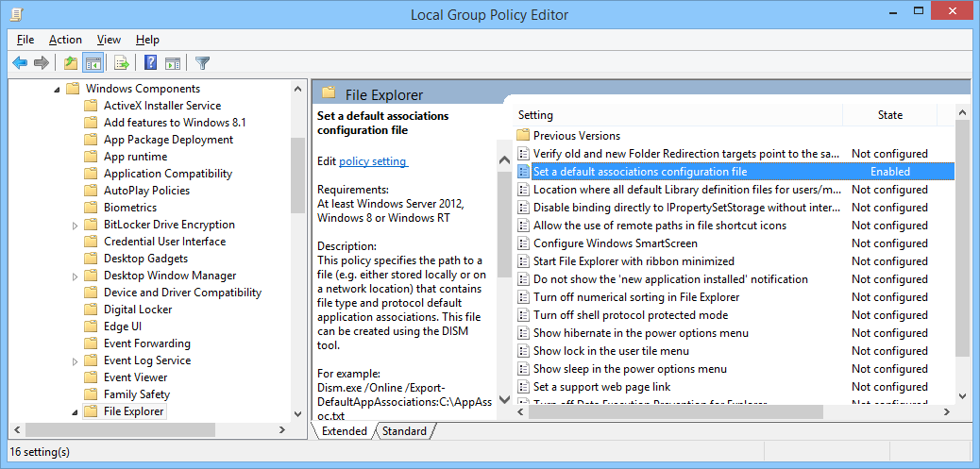Open the View menu
This screenshot has height=469, width=980.
[109, 40]
